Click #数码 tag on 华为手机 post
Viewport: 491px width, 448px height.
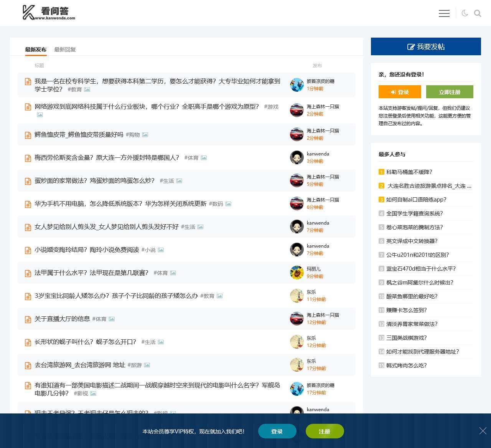tap(216, 204)
